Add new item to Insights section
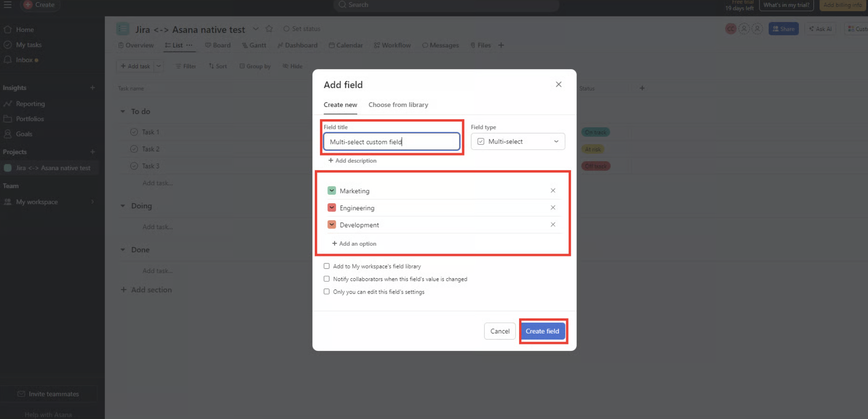Image resolution: width=868 pixels, height=419 pixels. tap(92, 88)
